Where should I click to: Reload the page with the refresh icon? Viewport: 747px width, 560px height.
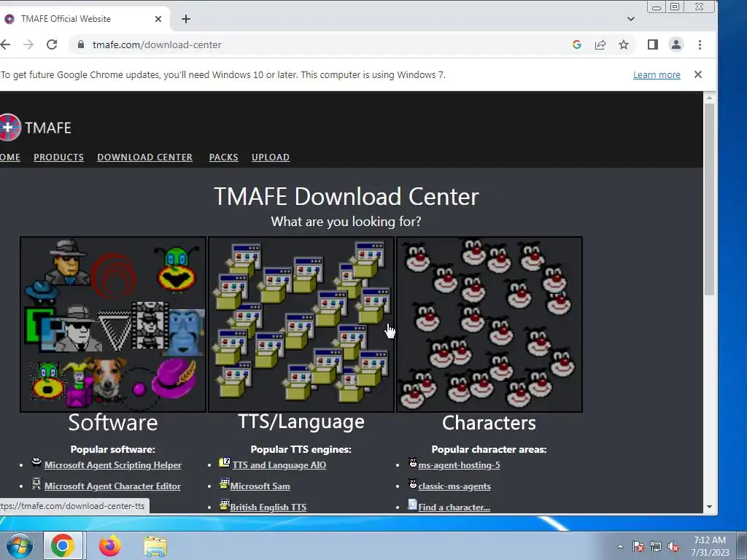(x=52, y=44)
